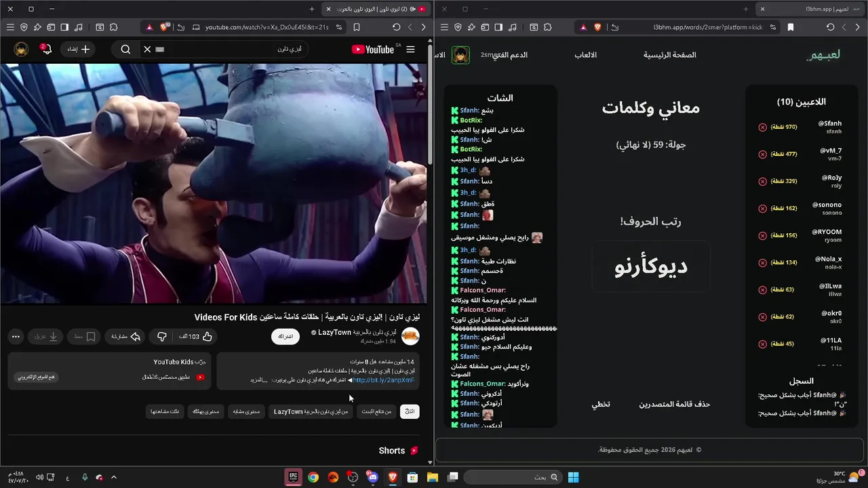
Task: Reload the YouTube page
Action: 397,27
